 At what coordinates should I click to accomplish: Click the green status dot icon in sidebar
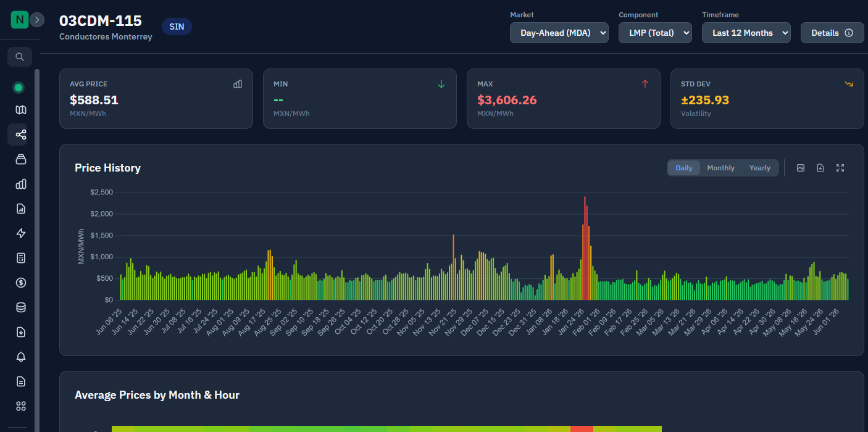19,88
